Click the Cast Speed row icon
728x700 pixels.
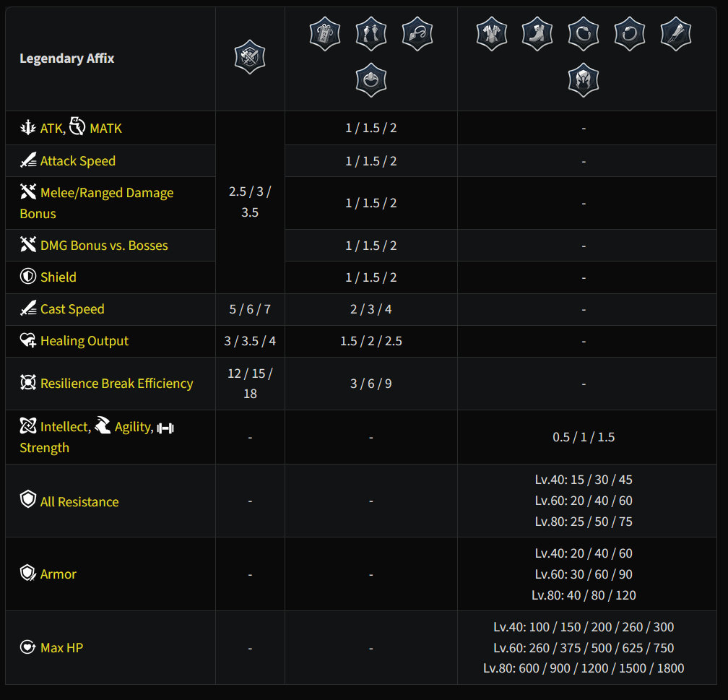pyautogui.click(x=28, y=308)
